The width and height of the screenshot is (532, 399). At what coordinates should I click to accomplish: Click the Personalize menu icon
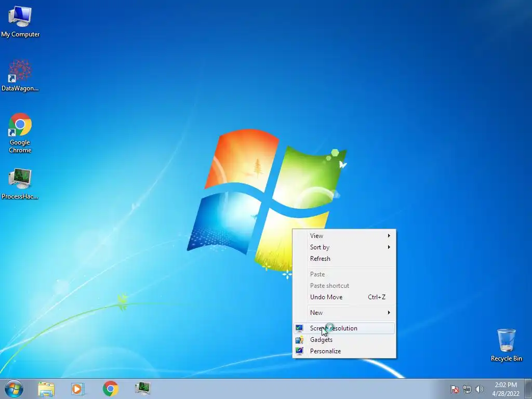pos(299,351)
